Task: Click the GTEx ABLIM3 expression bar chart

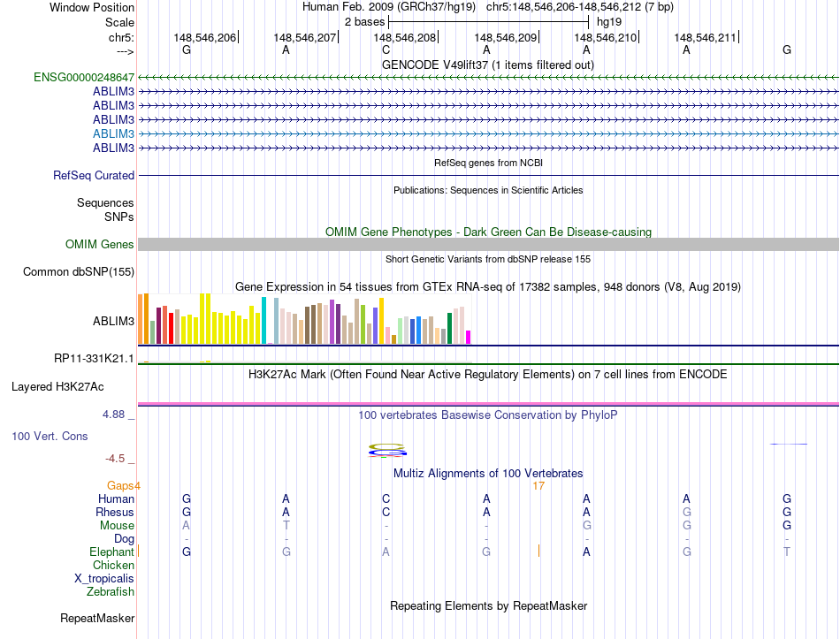Action: (304, 319)
